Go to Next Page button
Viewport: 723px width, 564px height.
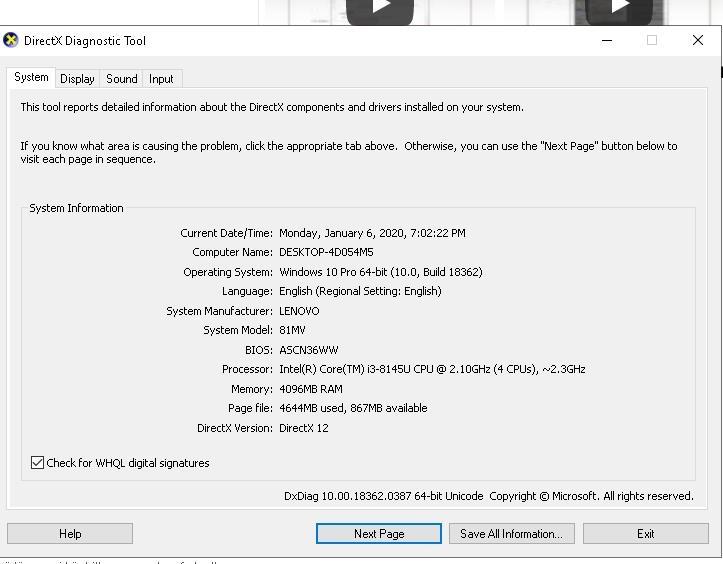379,534
